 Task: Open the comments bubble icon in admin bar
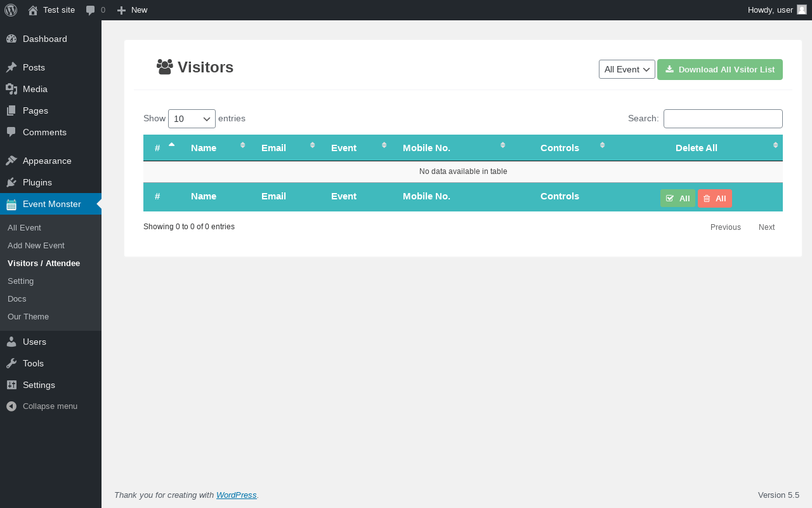91,10
